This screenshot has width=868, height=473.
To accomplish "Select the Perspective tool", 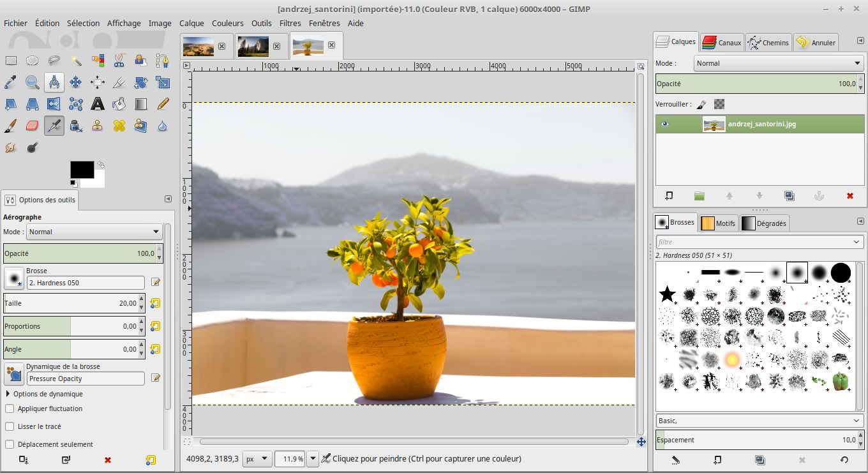I will pyautogui.click(x=33, y=104).
